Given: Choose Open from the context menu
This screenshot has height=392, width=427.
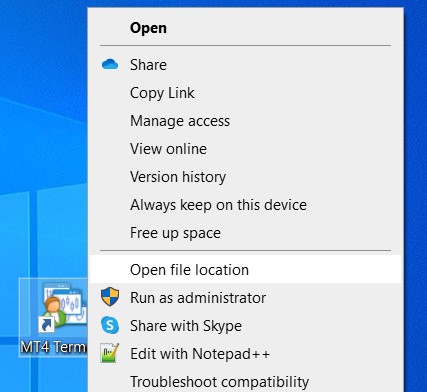Looking at the screenshot, I should pyautogui.click(x=245, y=28).
